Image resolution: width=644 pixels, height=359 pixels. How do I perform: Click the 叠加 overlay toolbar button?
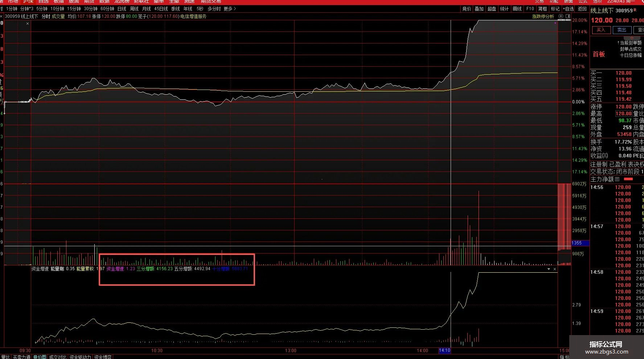click(x=479, y=9)
